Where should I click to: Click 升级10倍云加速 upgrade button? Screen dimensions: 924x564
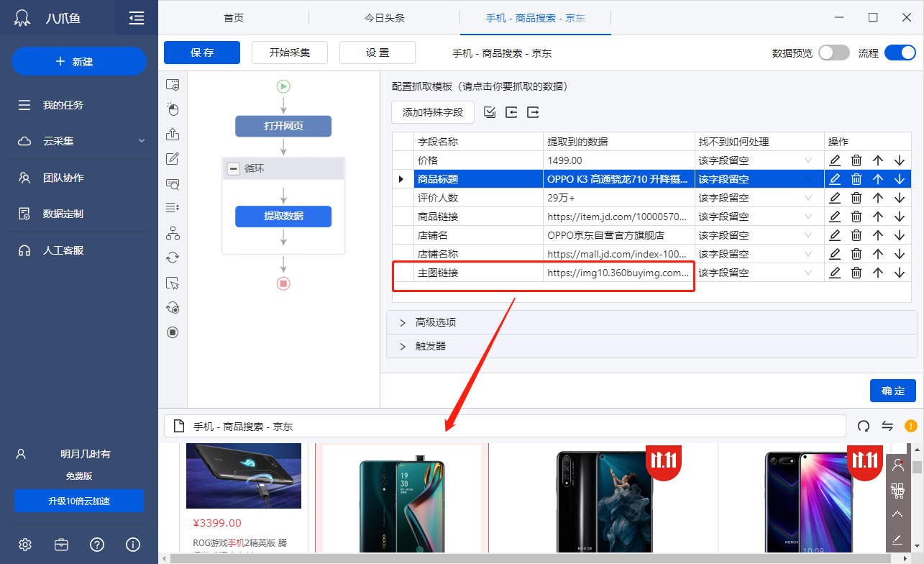point(79,501)
